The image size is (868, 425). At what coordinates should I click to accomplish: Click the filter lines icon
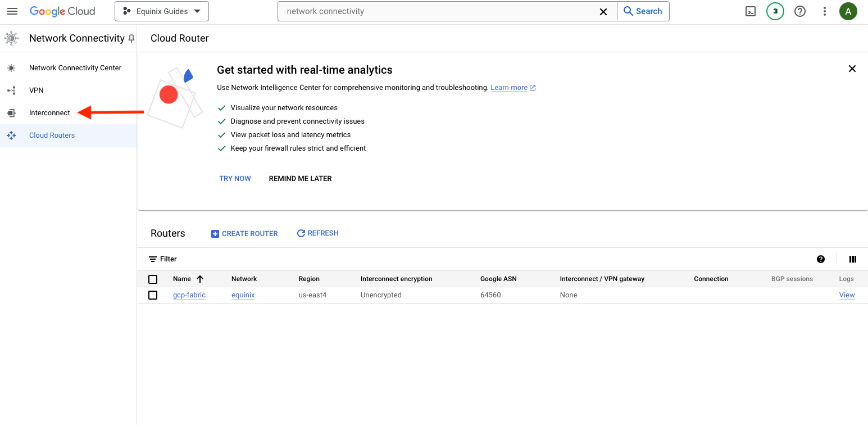(x=153, y=259)
